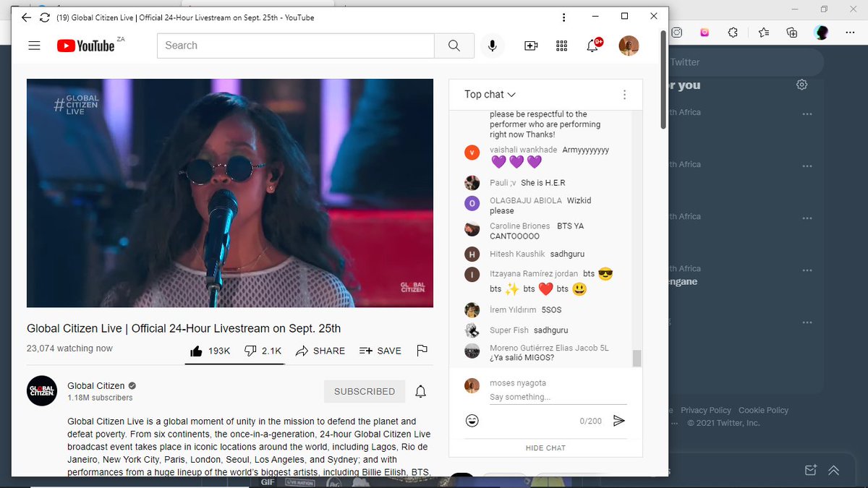Like the video with 193K likes
Image resolution: width=868 pixels, height=488 pixels.
coord(210,351)
